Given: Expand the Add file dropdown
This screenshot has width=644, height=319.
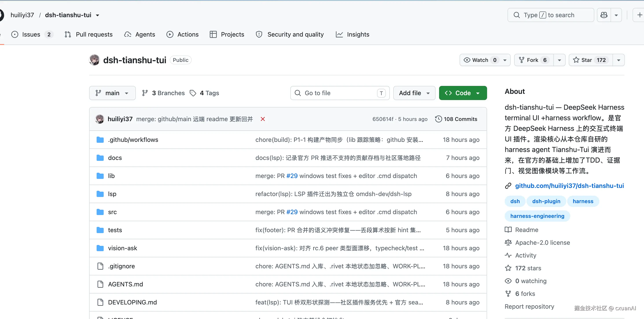Looking at the screenshot, I should [414, 93].
